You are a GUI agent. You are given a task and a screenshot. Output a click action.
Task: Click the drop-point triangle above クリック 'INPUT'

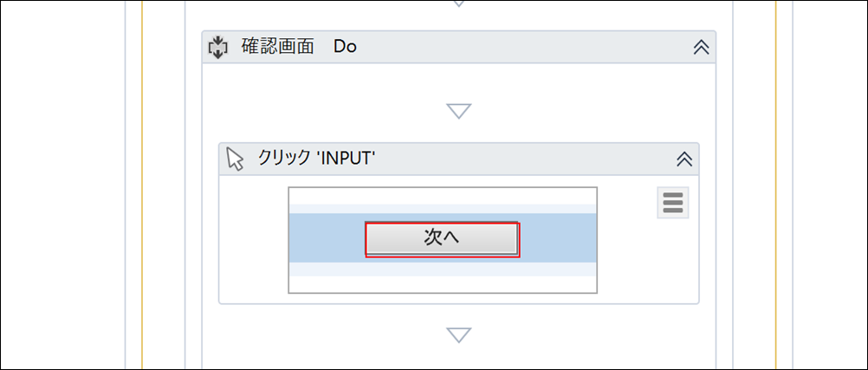tap(458, 111)
